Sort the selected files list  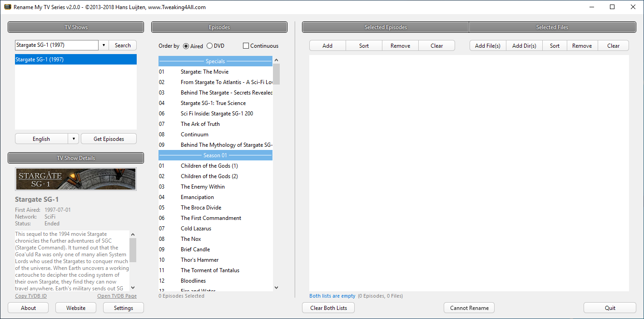point(555,46)
